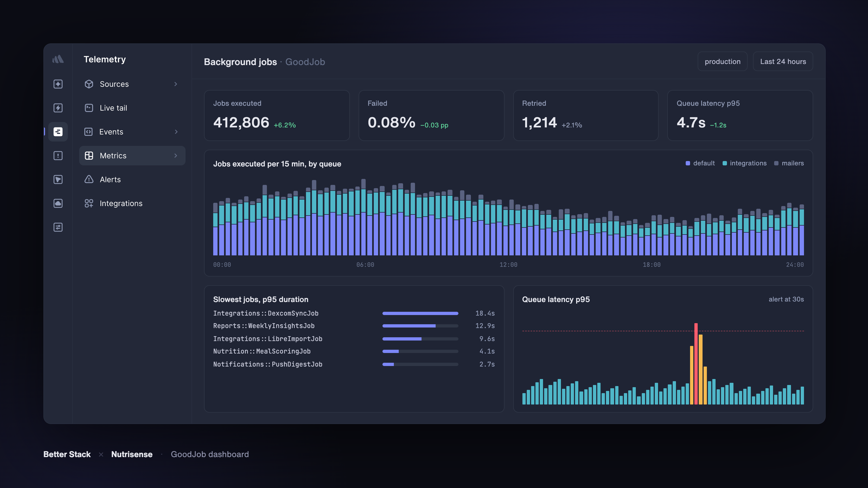Click Nutrition::MealScoringJob duration bar
868x488 pixels.
pos(420,351)
